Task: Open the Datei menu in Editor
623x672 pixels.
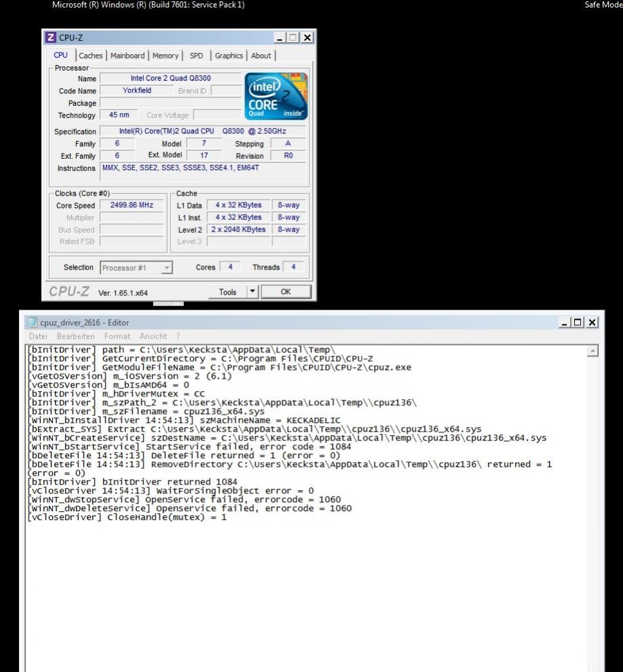Action: point(38,337)
